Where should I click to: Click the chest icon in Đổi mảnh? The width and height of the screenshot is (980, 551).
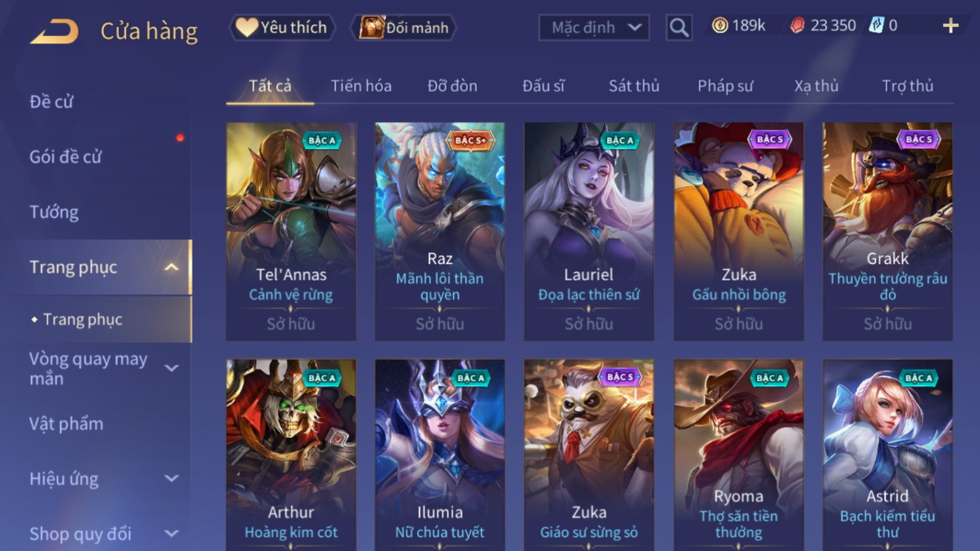point(371,27)
